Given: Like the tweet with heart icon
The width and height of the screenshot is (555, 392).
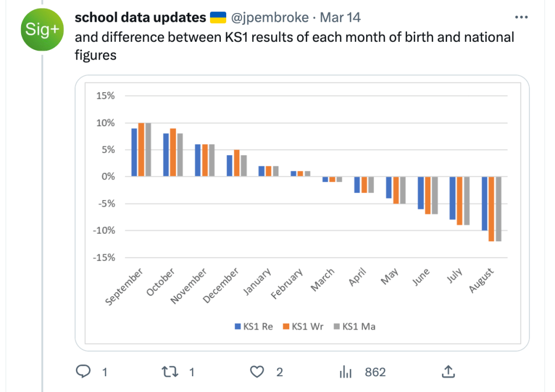Looking at the screenshot, I should click(257, 371).
